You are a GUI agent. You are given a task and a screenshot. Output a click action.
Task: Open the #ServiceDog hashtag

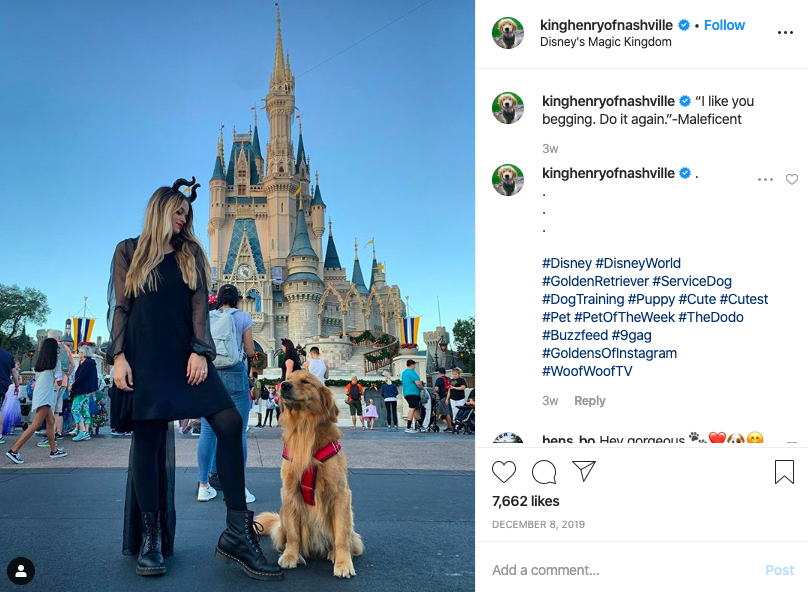(692, 281)
